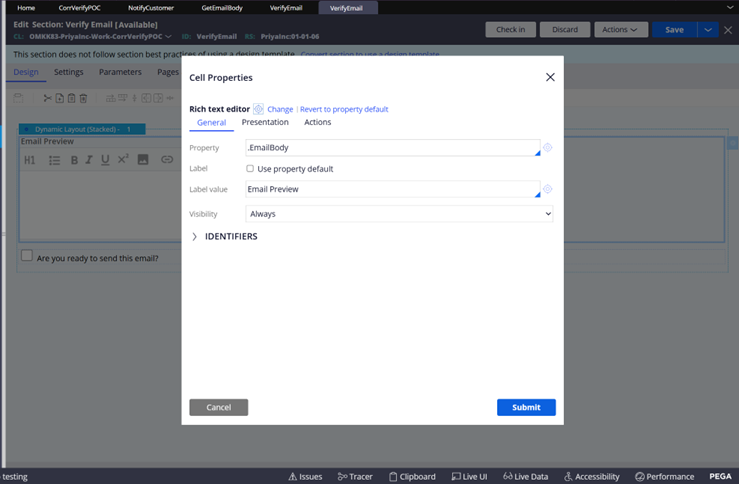Click the Discard button

[x=565, y=30]
